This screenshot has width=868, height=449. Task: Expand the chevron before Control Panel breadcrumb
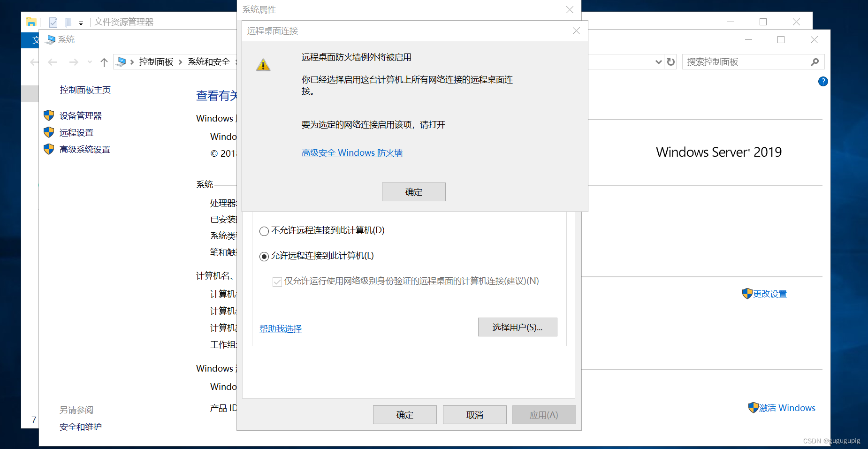point(132,62)
